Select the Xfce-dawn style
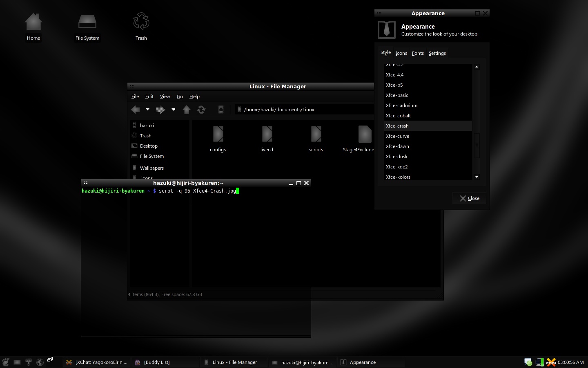 [428, 146]
